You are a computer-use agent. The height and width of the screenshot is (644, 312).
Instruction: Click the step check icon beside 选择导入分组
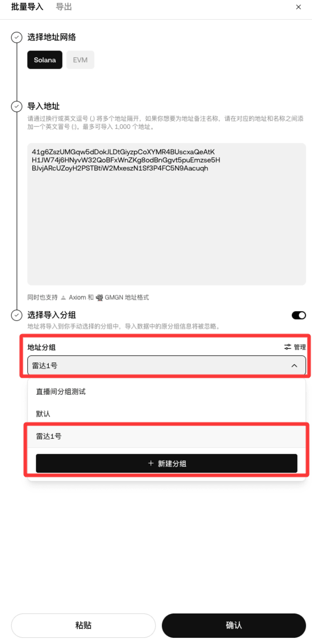point(17,315)
